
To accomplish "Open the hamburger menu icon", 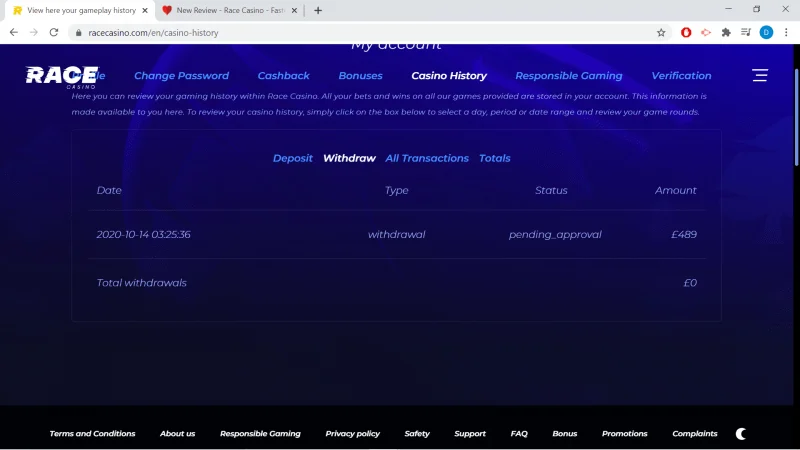I will click(x=760, y=76).
